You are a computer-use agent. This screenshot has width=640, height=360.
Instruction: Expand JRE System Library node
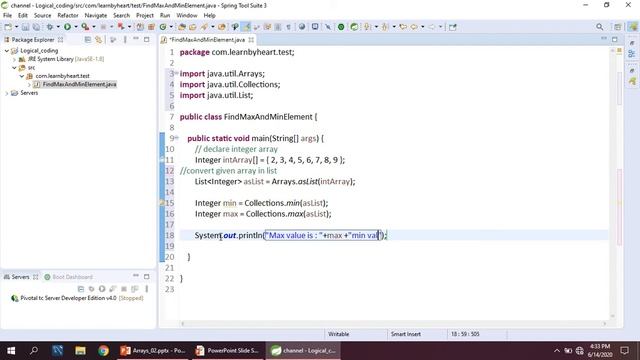pos(15,59)
